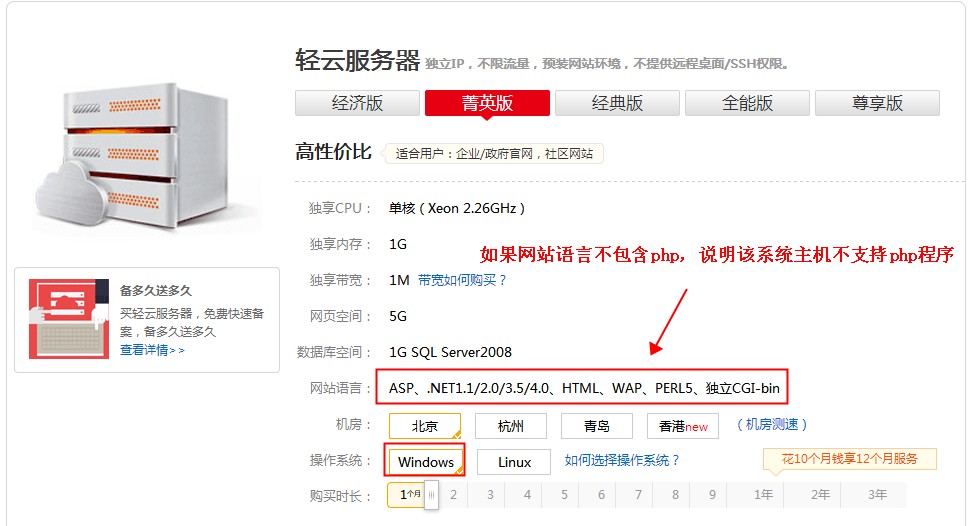The width and height of the screenshot is (970, 526).
Task: Choose 杭州 data center option
Action: tap(510, 426)
